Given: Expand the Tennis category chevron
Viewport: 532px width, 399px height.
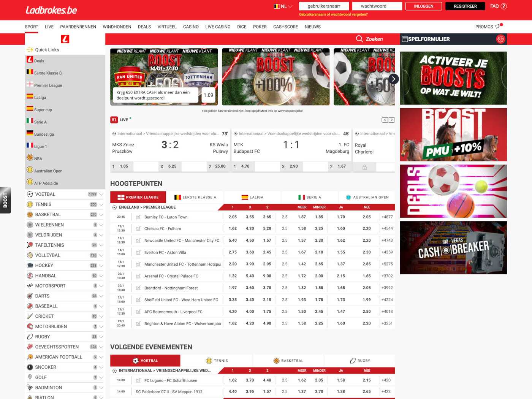Looking at the screenshot, I should point(101,204).
